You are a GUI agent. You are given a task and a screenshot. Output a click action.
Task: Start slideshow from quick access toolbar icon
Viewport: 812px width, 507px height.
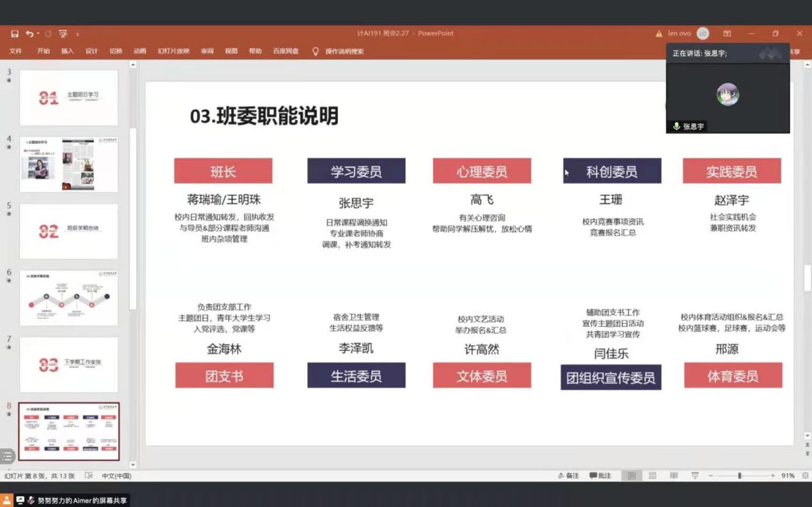[63, 34]
